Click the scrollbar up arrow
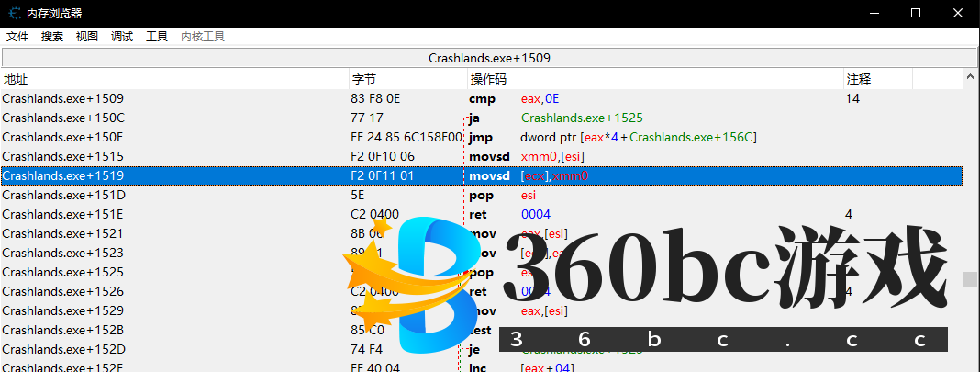This screenshot has height=372, width=980. tap(971, 76)
